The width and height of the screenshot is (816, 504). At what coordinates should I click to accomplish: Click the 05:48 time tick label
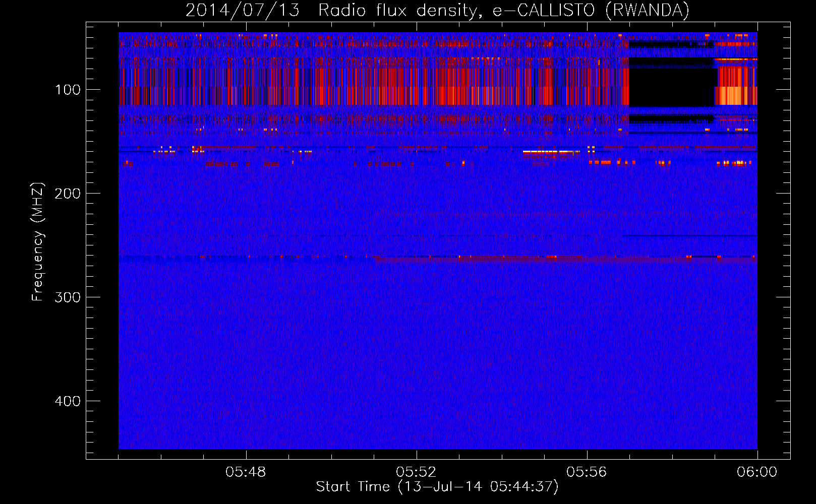click(x=246, y=472)
